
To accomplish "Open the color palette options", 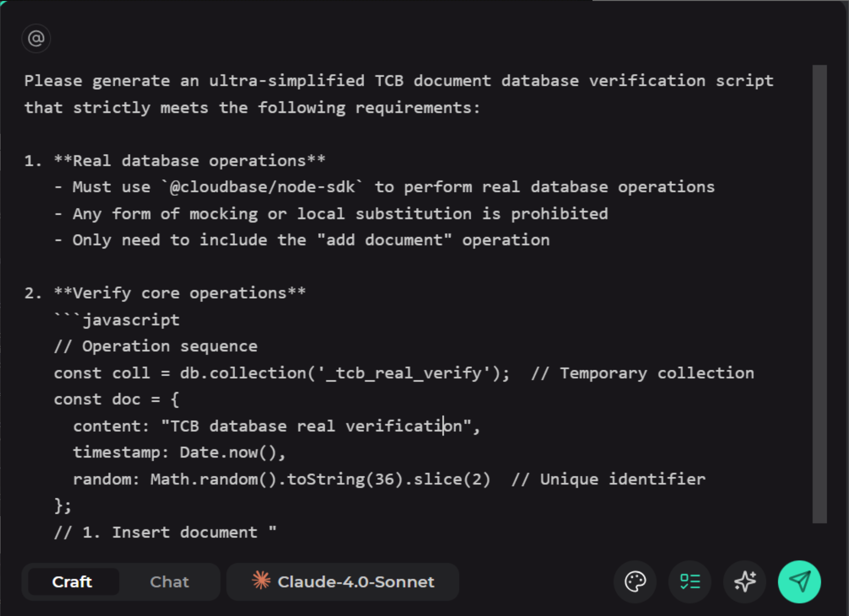I will pos(635,582).
